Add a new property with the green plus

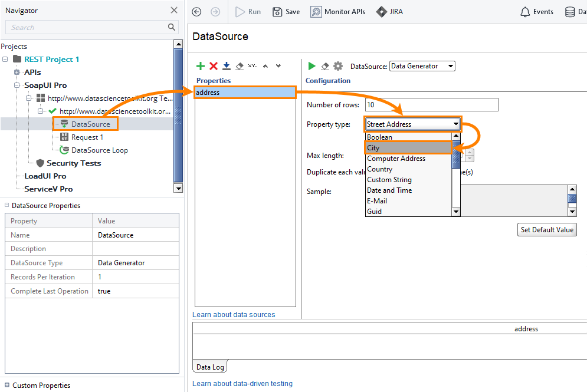201,66
